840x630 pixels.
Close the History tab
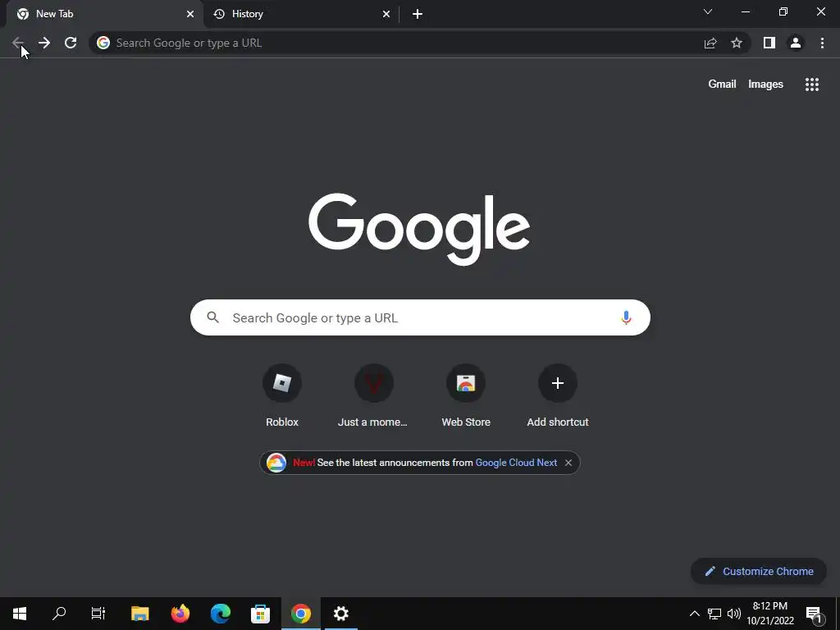(386, 14)
